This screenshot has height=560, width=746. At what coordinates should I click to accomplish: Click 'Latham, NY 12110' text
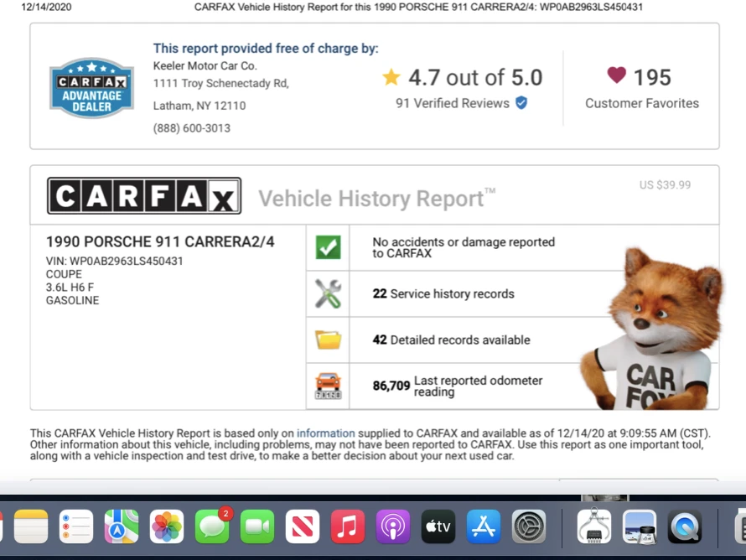199,106
